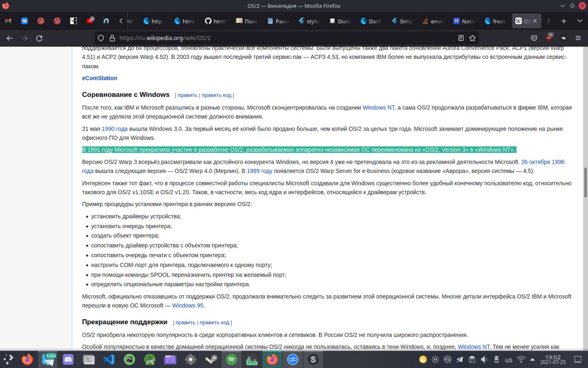
Task: Toggle reader view for this page
Action: [461, 38]
